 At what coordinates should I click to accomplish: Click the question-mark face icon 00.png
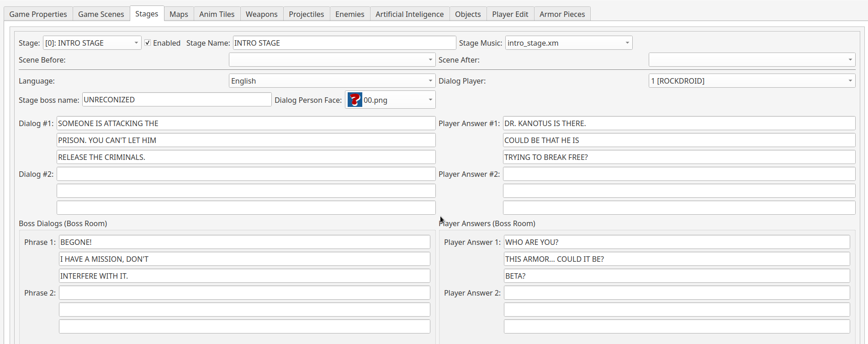(355, 100)
